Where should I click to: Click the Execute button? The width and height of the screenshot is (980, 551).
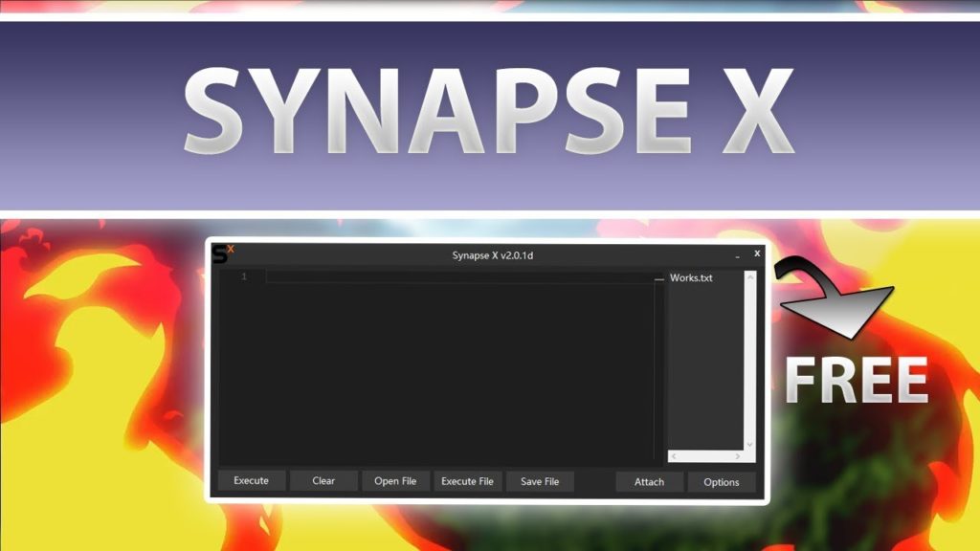click(252, 480)
